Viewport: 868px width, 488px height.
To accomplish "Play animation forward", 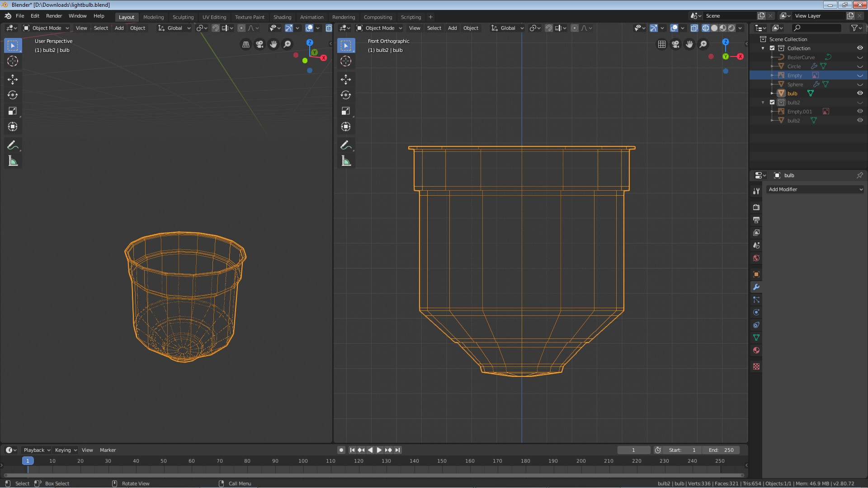I will coord(379,450).
